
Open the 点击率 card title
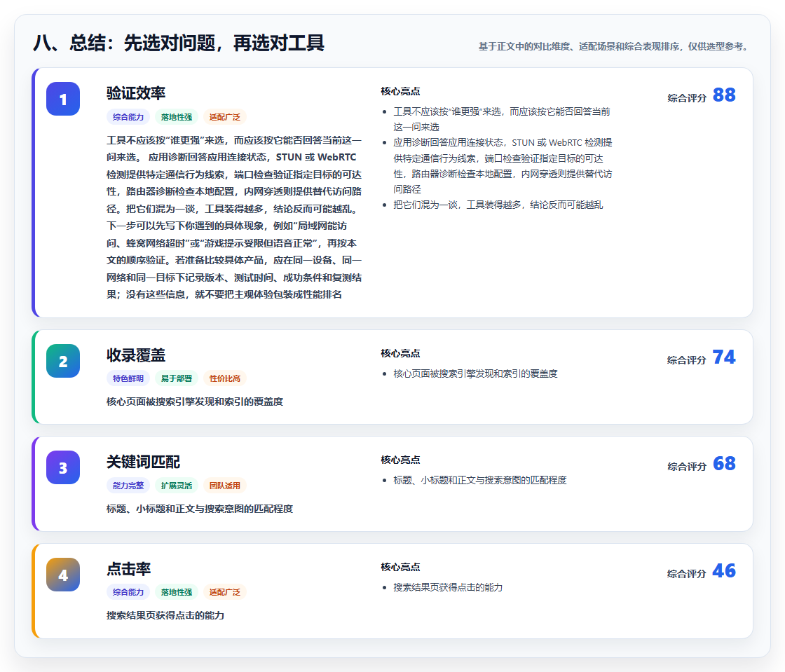click(x=129, y=569)
